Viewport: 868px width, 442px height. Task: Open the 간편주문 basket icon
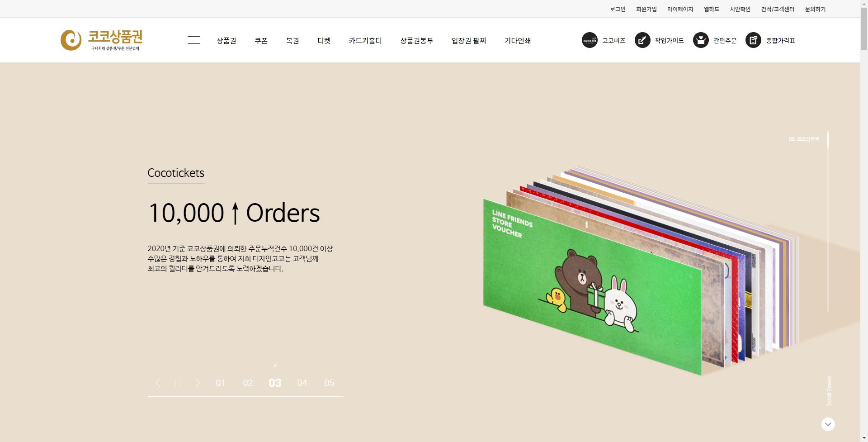click(x=701, y=40)
